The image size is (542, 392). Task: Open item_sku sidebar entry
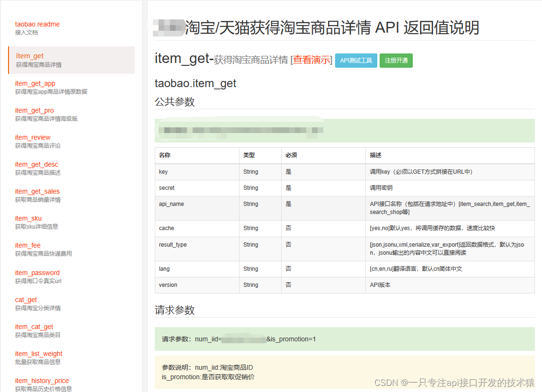click(28, 218)
